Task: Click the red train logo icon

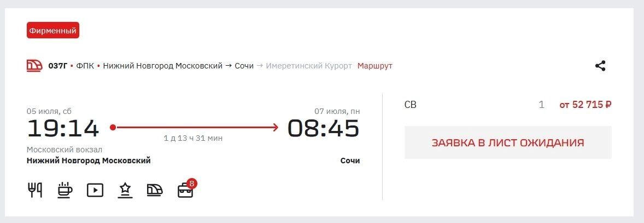Action: pyautogui.click(x=35, y=66)
